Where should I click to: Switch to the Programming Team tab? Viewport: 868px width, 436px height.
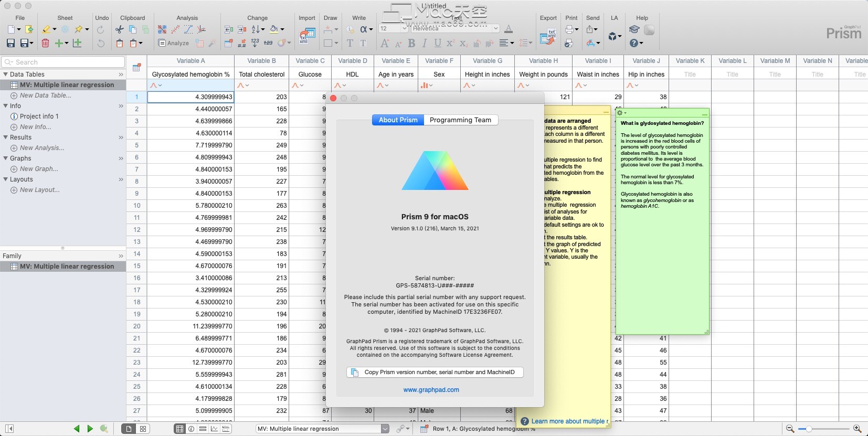tap(460, 120)
